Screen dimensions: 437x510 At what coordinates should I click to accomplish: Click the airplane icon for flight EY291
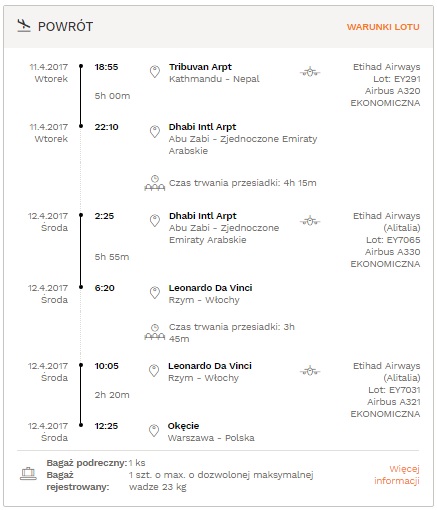coord(310,71)
